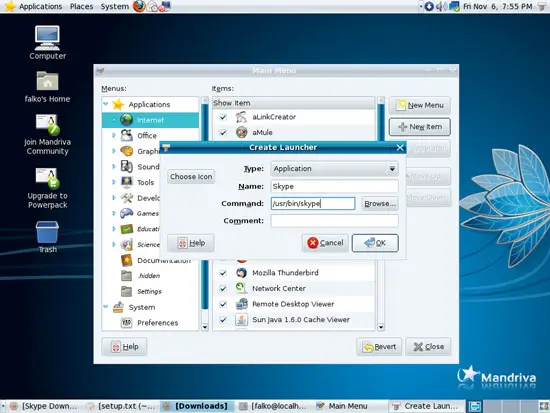This screenshot has height=413, width=550.
Task: Open the Firefox launcher in top panel
Action: [x=139, y=6]
